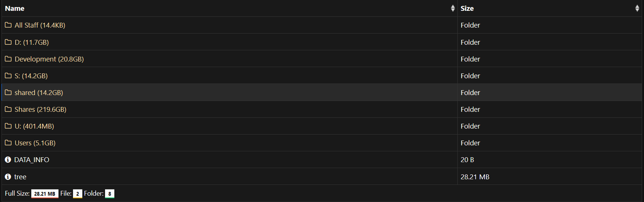The width and height of the screenshot is (644, 202).
Task: Click the folder icon next to Development
Action: 8,59
